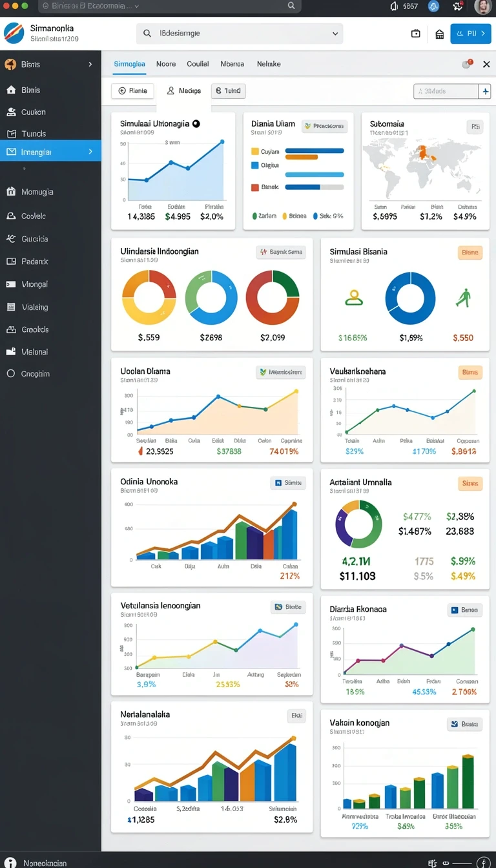The width and height of the screenshot is (496, 868).
Task: Click the search magnifier in title bar
Action: tap(291, 6)
